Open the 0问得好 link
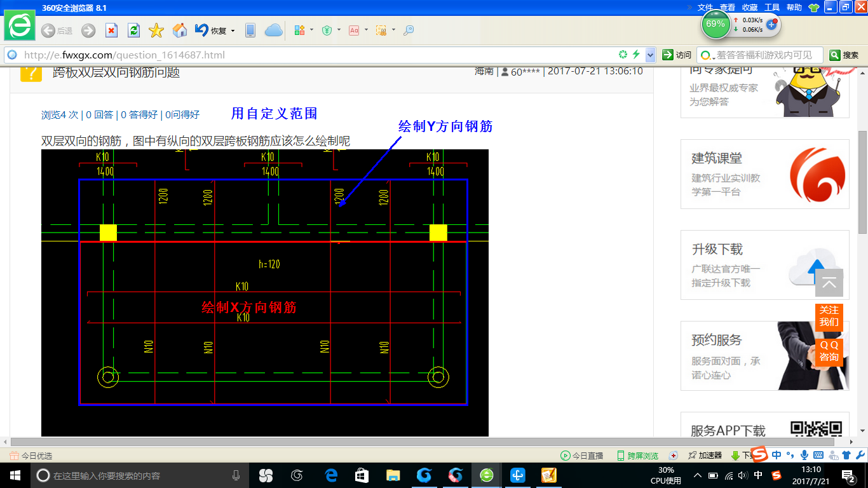Screen dimensions: 868x488 182,114
